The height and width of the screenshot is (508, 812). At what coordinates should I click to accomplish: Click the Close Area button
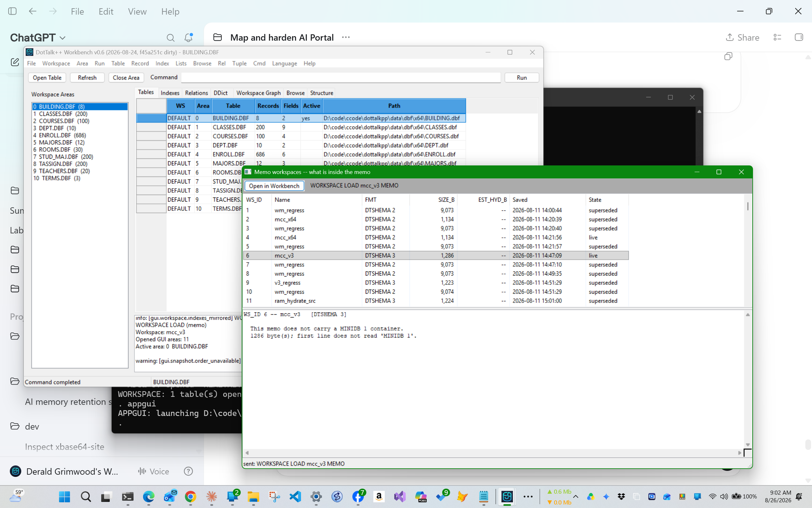click(126, 77)
